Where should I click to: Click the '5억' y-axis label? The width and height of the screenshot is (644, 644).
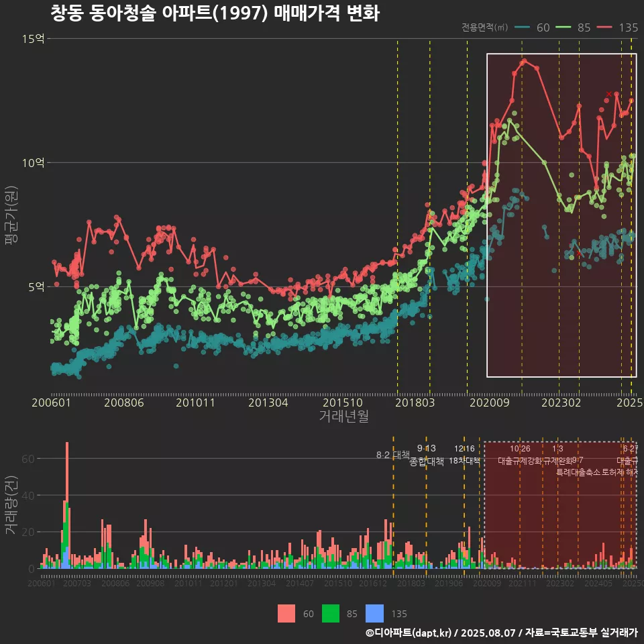36,287
